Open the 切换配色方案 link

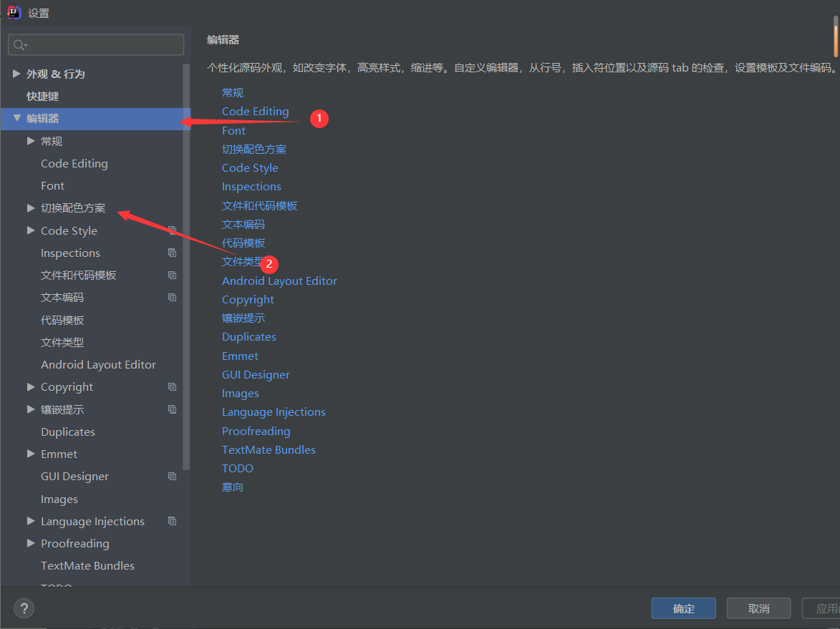(x=254, y=150)
